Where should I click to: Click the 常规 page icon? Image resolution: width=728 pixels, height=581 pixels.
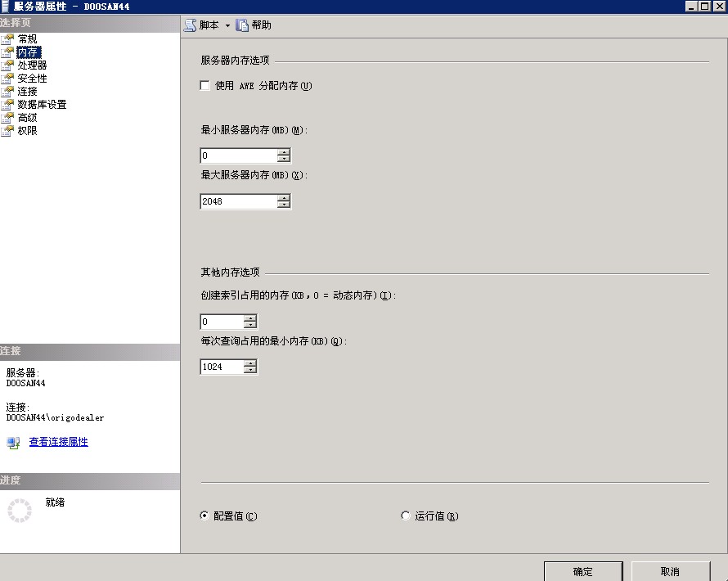7,39
